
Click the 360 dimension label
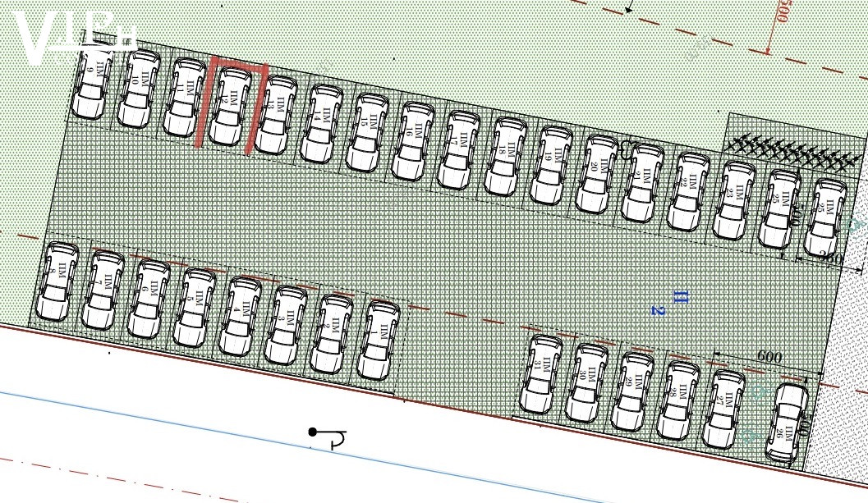[x=831, y=259]
